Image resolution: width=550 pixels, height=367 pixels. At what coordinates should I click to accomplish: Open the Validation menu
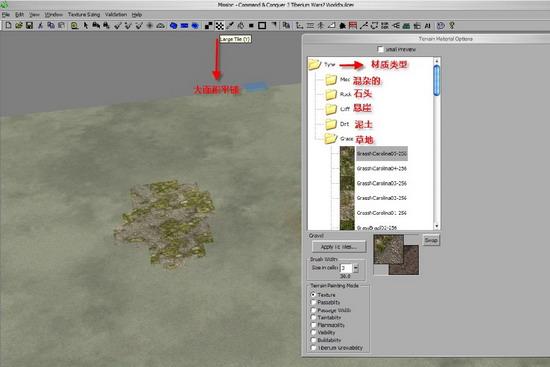[x=116, y=14]
